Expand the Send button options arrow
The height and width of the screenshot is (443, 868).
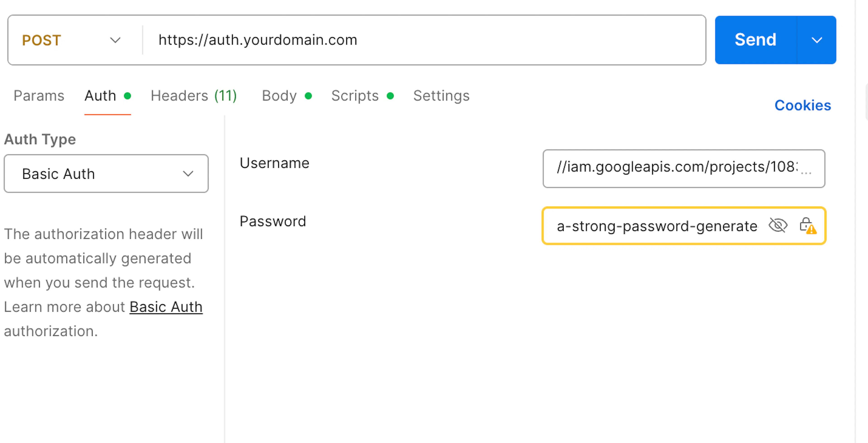tap(817, 40)
